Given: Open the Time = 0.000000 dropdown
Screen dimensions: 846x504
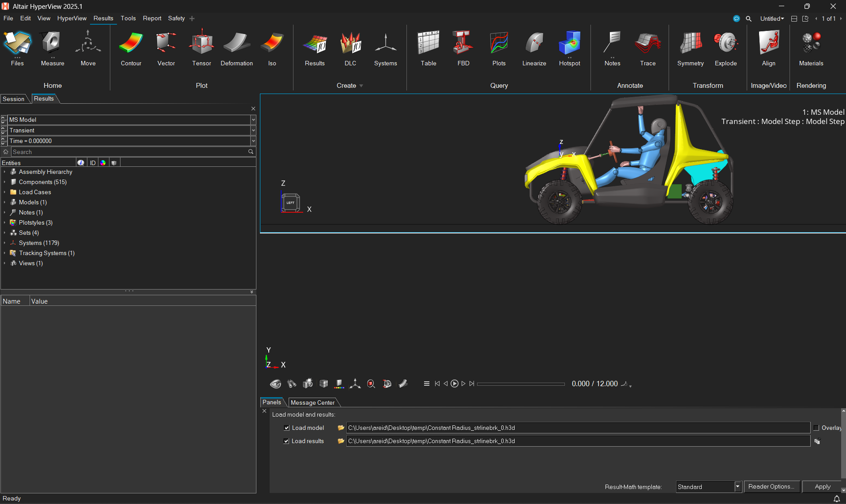Looking at the screenshot, I should coord(253,141).
